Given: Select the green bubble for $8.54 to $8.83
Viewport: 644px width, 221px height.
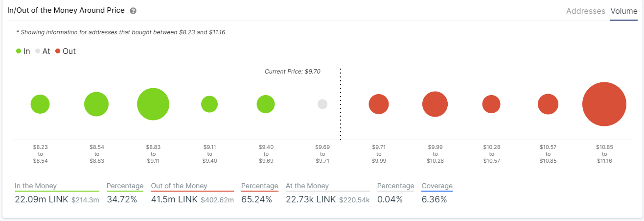Looking at the screenshot, I should tap(96, 104).
